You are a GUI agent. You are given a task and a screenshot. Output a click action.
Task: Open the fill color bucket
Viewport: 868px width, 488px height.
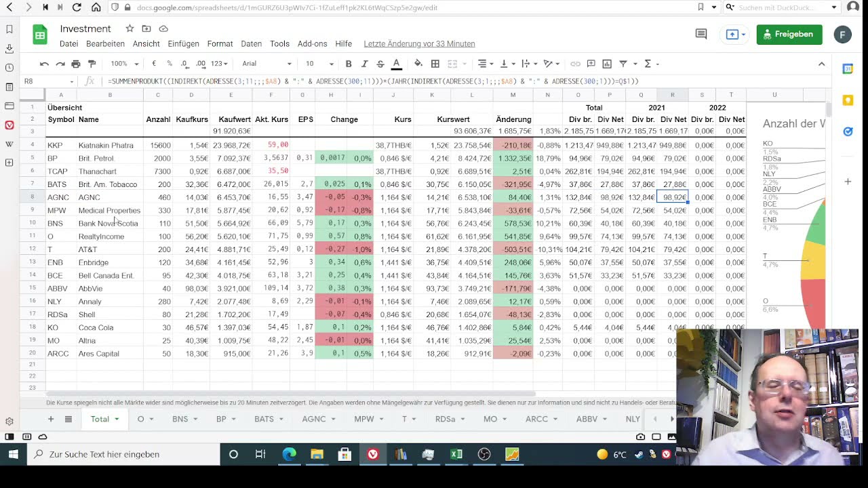click(418, 64)
